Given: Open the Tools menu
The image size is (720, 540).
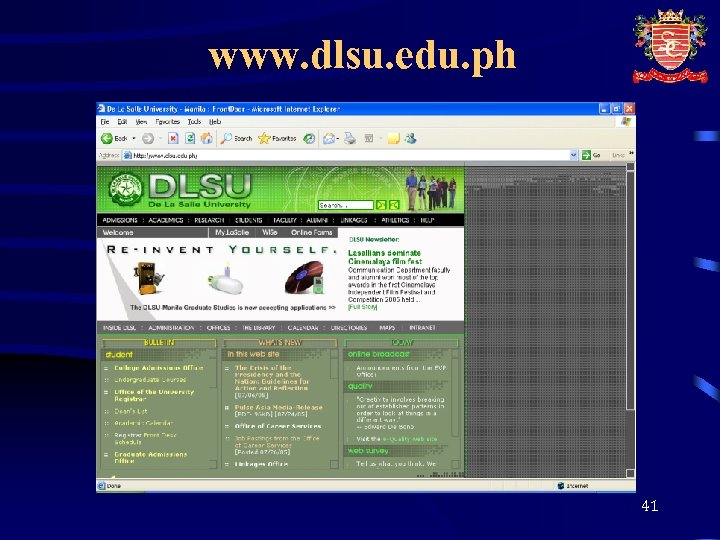Looking at the screenshot, I should [194, 122].
